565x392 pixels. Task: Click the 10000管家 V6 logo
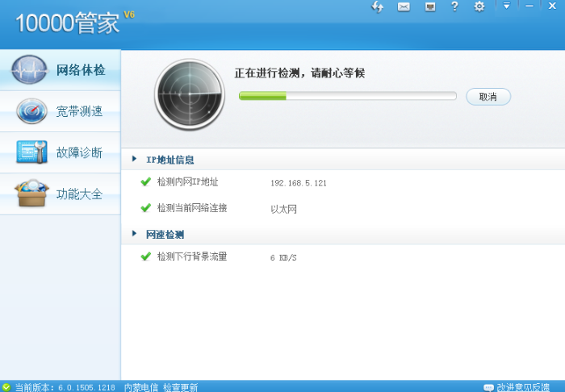(x=75, y=23)
